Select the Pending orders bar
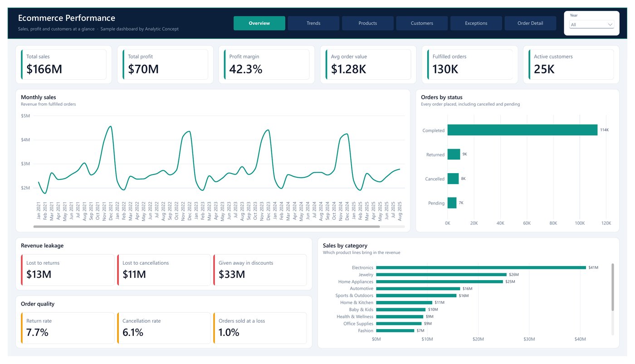The image size is (635, 364). pos(452,203)
